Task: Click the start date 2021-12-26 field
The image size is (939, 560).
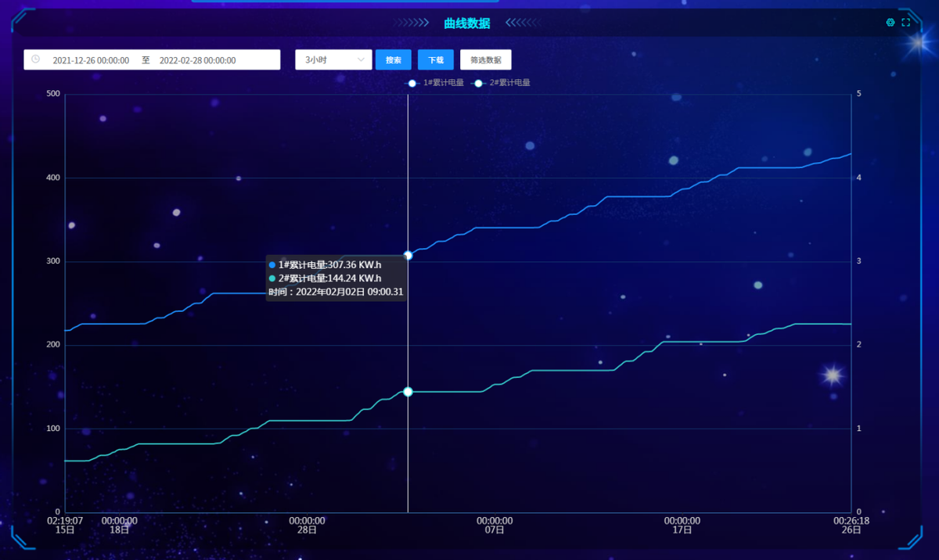Action: [91, 60]
